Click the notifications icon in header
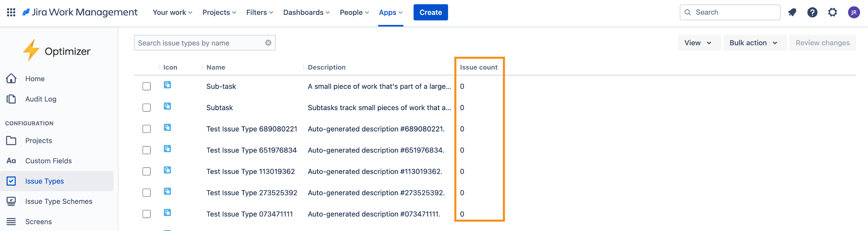 click(x=792, y=13)
